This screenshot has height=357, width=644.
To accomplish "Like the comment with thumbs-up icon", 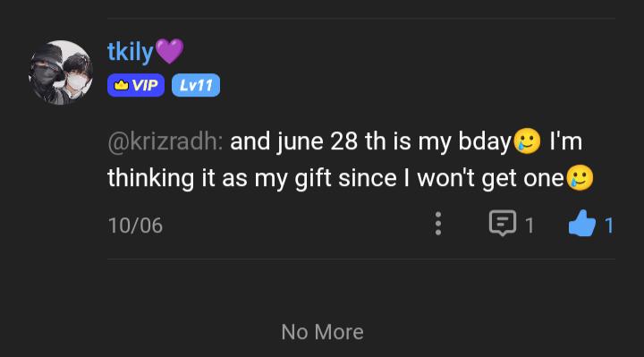I will click(x=582, y=223).
